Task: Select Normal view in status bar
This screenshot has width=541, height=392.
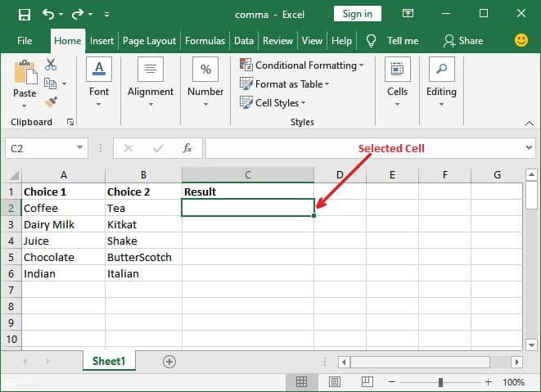Action: click(x=301, y=381)
